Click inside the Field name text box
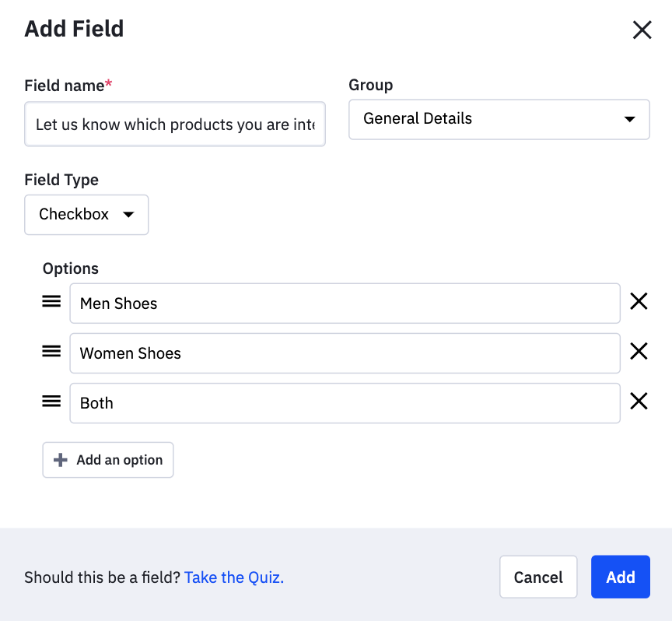Screen dimensions: 672x621 click(x=175, y=124)
